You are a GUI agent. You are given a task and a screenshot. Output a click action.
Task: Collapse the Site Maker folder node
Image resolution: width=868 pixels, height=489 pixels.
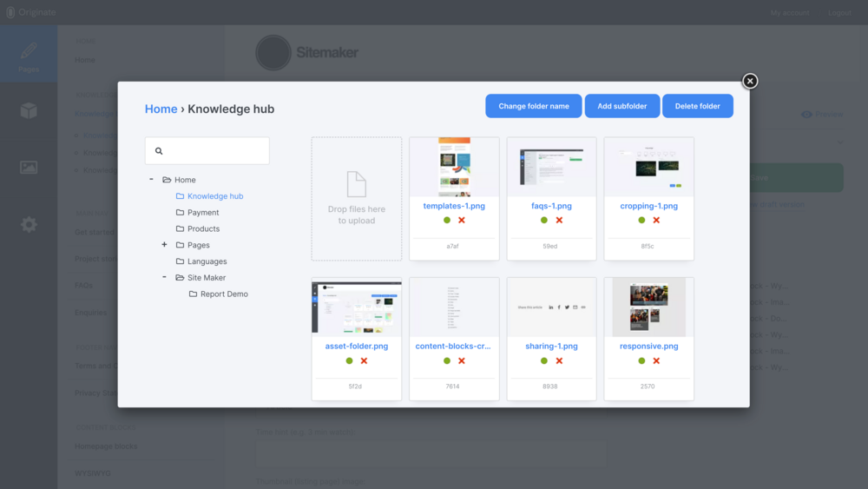click(x=164, y=278)
